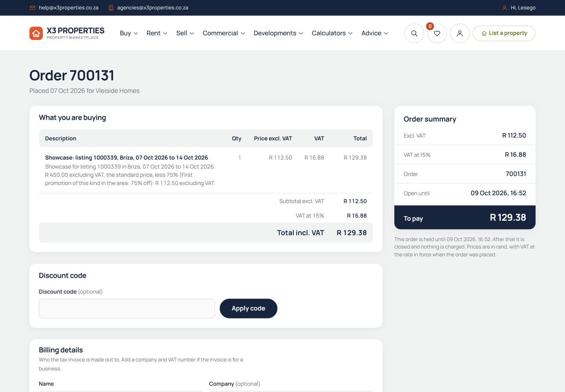The height and width of the screenshot is (392, 565).
Task: Open agencies@x3properties.co.za email link
Action: pos(153,8)
